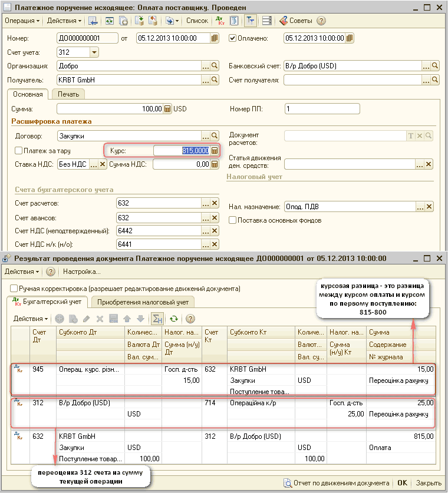The width and height of the screenshot is (448, 493).
Task: Open the Операция dropdown menu
Action: click(21, 21)
